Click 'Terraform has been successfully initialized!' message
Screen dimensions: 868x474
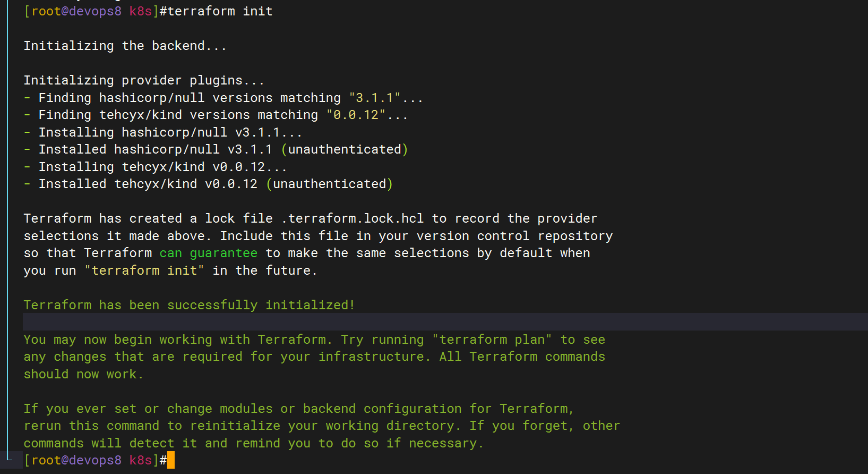tap(190, 305)
